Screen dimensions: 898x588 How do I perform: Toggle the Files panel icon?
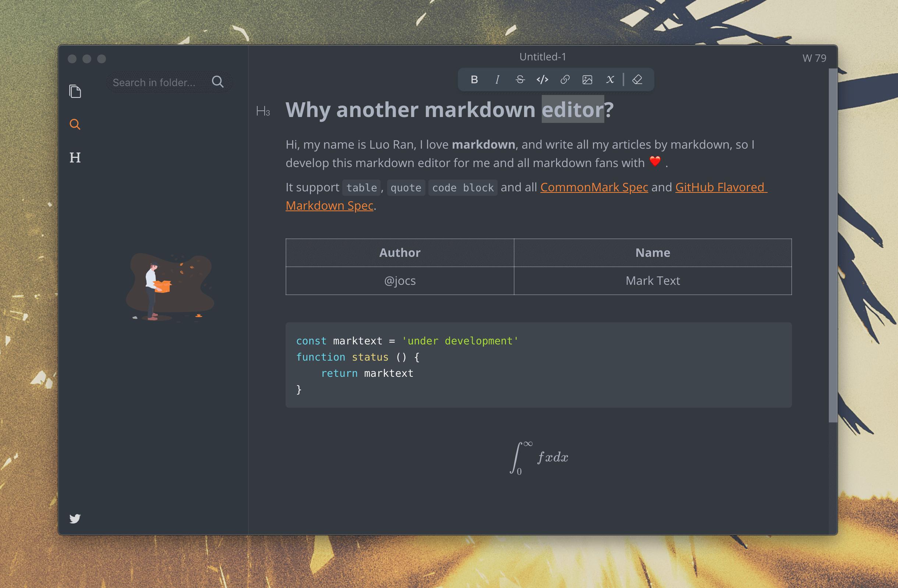click(75, 91)
